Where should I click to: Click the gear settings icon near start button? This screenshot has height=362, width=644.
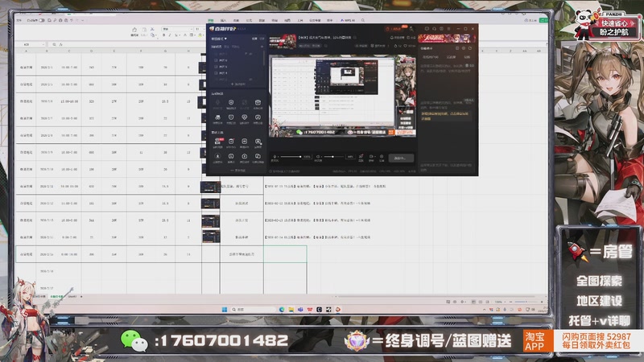[382, 156]
